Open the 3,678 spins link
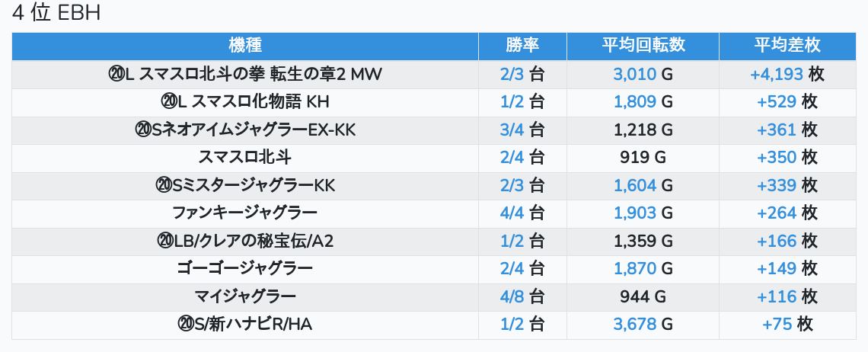This screenshot has height=352, width=868. [x=634, y=325]
